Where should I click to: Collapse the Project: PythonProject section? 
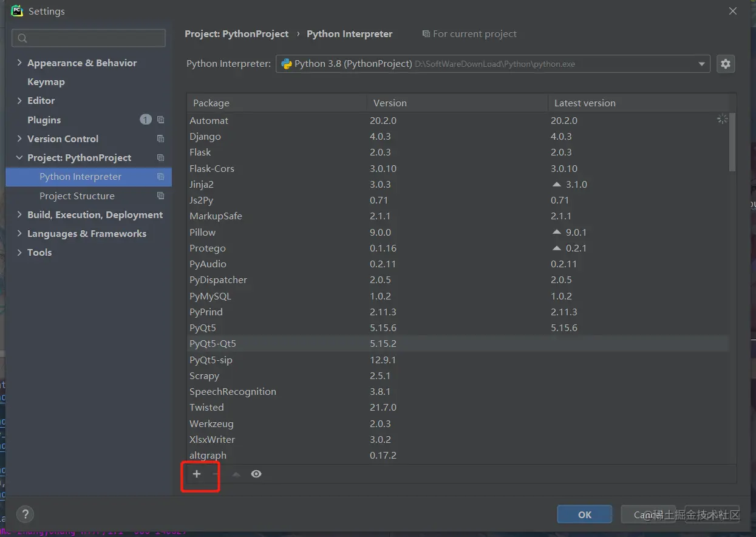tap(19, 157)
